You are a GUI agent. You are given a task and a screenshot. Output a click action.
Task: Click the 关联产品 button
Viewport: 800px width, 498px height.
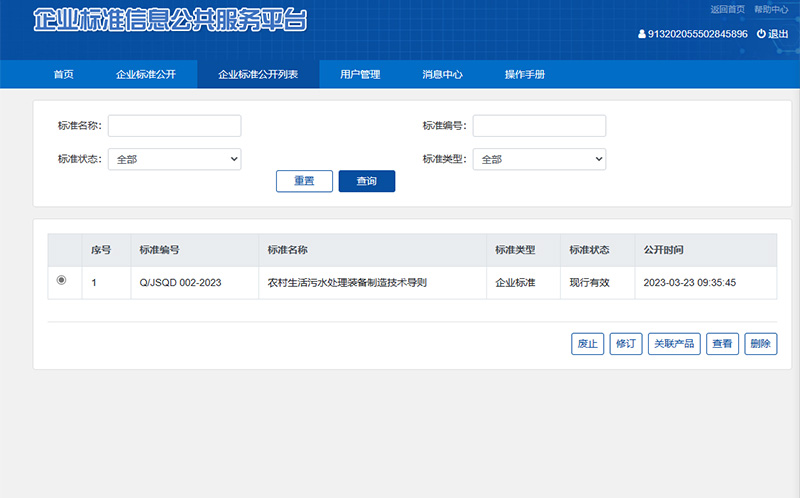(x=674, y=344)
